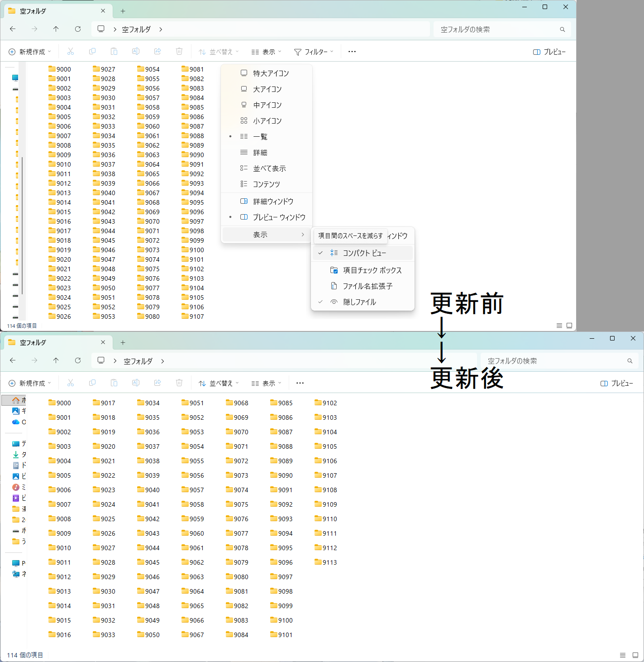Click Rename icon in upper window toolbar
This screenshot has width=644, height=662.
[x=136, y=52]
